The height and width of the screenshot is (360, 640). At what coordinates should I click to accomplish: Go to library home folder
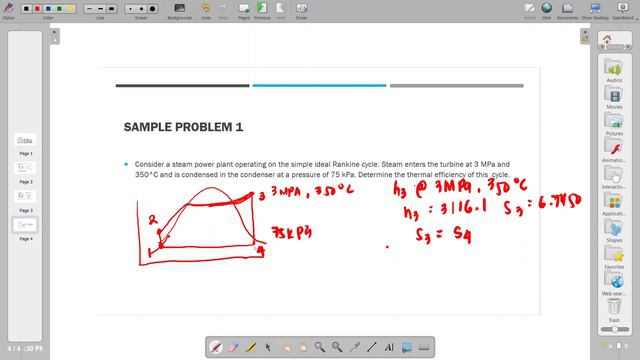point(607,39)
